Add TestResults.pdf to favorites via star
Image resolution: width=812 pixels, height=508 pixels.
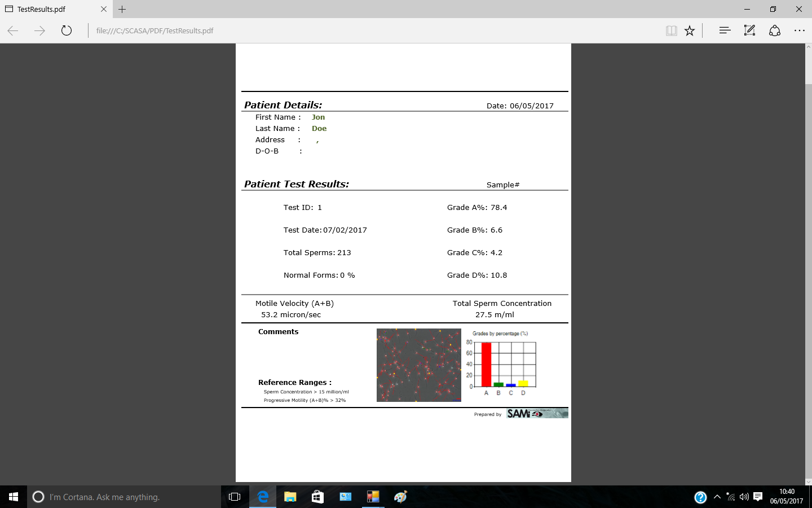[x=690, y=30]
